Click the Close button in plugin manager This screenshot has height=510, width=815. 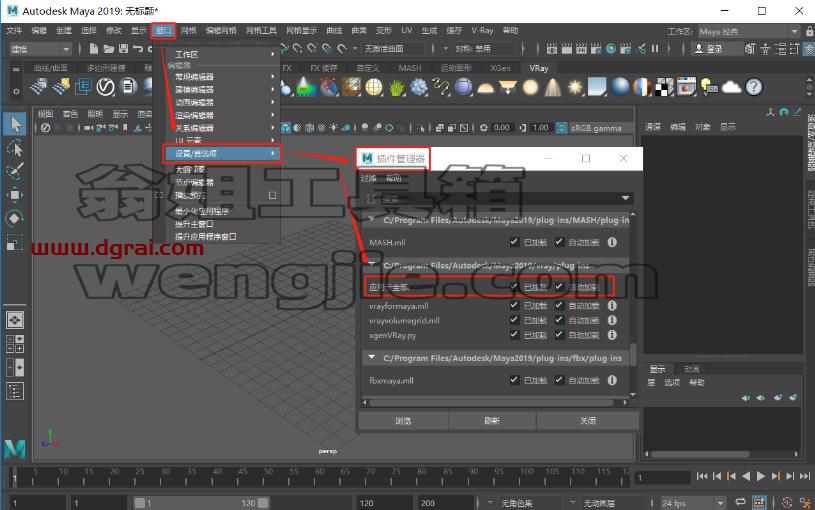point(588,421)
